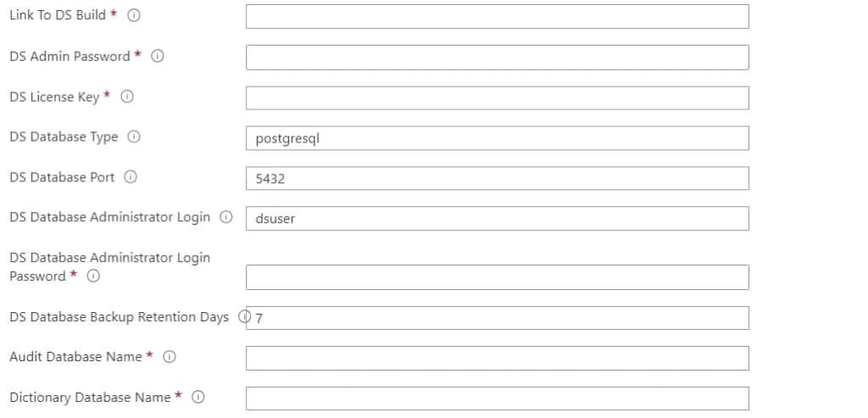This screenshot has height=418, width=868.
Task: Click the DS Database Port field with 5432
Action: (x=497, y=178)
